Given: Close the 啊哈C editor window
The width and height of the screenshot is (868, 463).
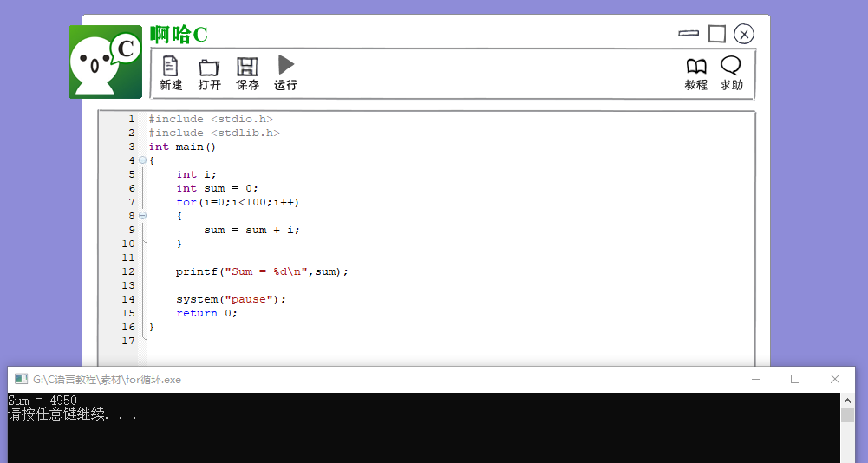Looking at the screenshot, I should 744,35.
